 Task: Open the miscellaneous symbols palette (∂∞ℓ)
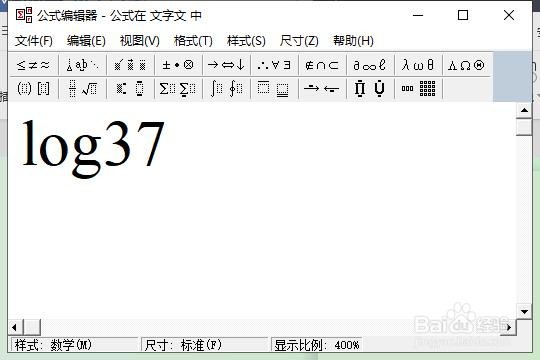(x=370, y=65)
